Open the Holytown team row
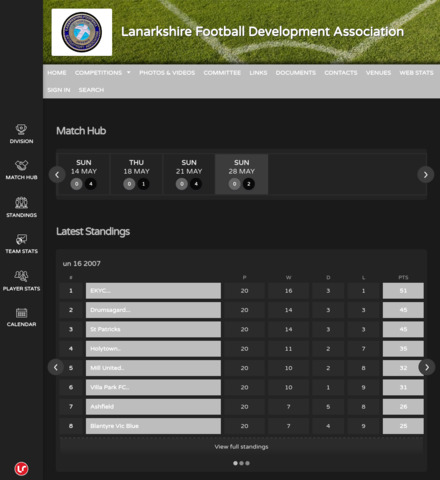440x480 pixels. (153, 349)
